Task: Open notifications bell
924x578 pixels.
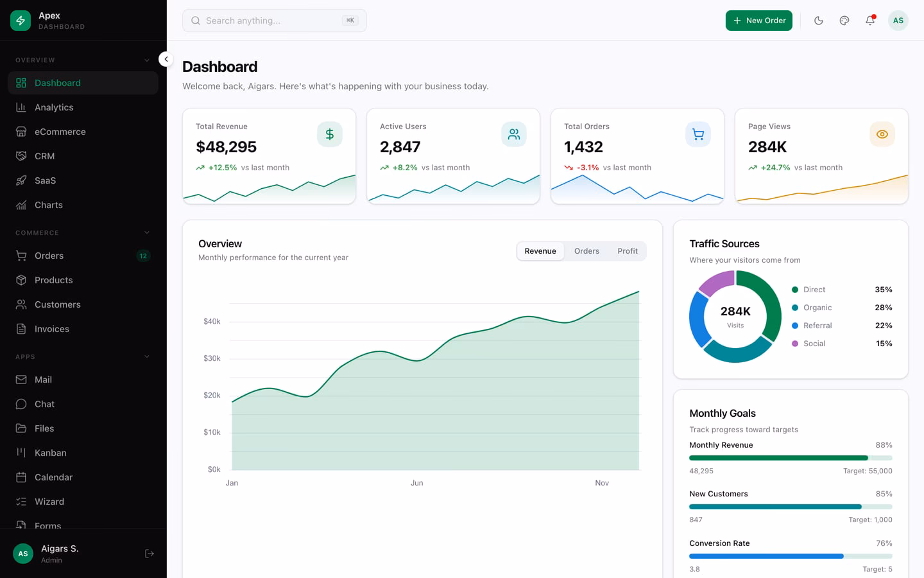Action: pyautogui.click(x=870, y=21)
